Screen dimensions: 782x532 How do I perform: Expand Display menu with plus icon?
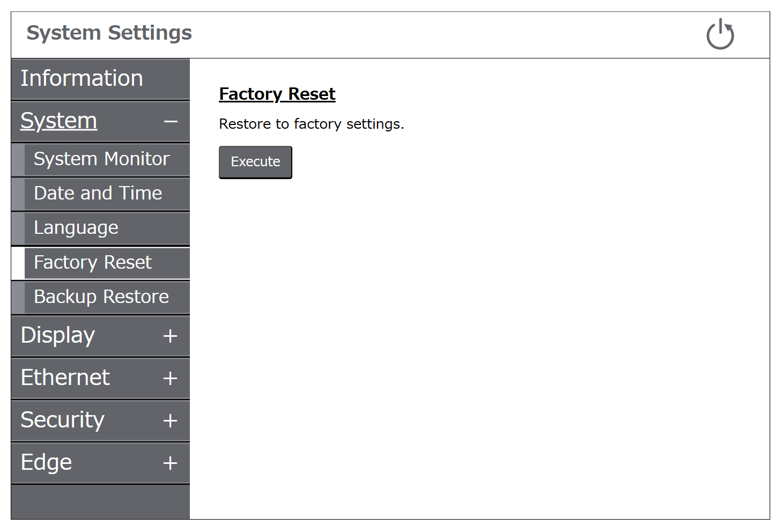[x=170, y=336]
